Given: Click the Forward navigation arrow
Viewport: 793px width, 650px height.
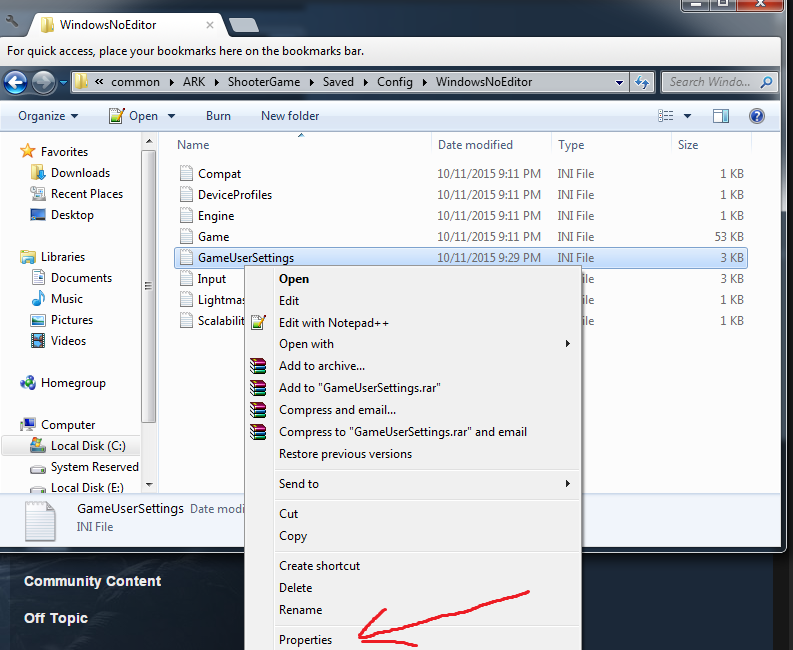Looking at the screenshot, I should point(43,82).
